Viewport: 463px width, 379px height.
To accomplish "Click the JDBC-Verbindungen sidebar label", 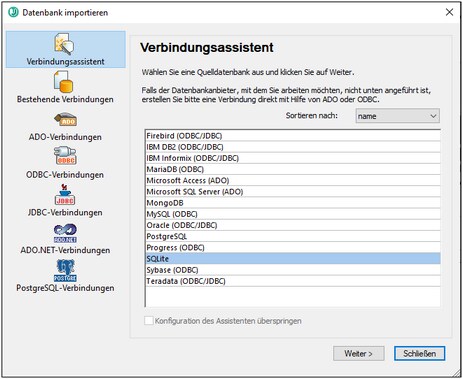I will pos(65,212).
